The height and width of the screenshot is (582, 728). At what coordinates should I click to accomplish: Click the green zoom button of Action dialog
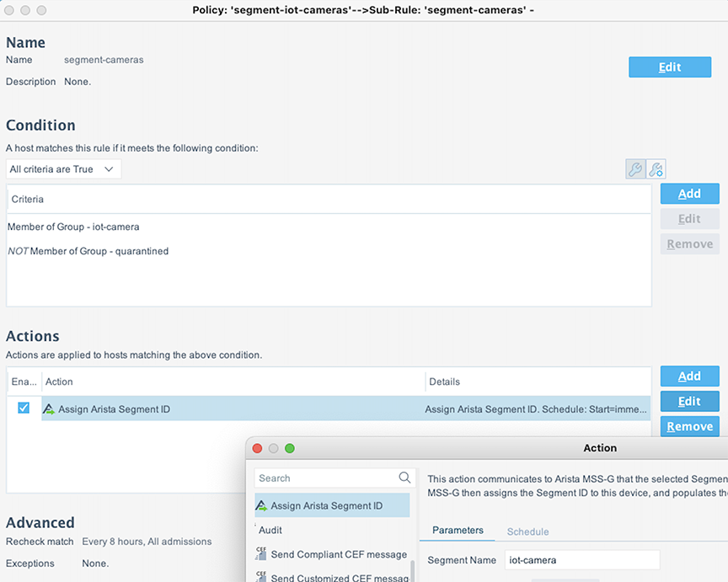[x=290, y=448]
